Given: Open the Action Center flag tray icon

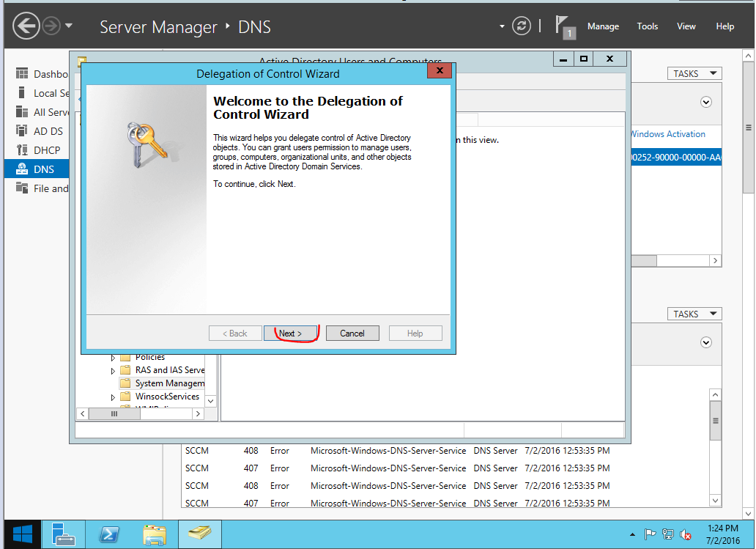Looking at the screenshot, I should [650, 534].
